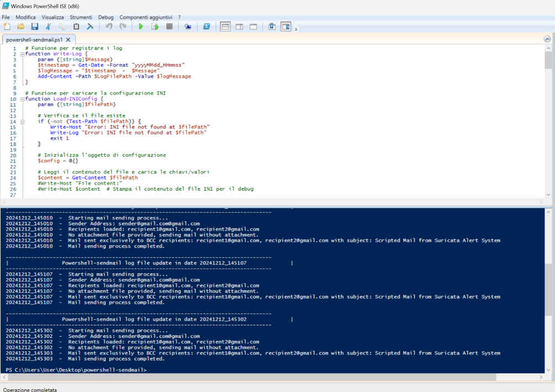Show the script pane on top
Screen dimensions: 555x392
226,26
